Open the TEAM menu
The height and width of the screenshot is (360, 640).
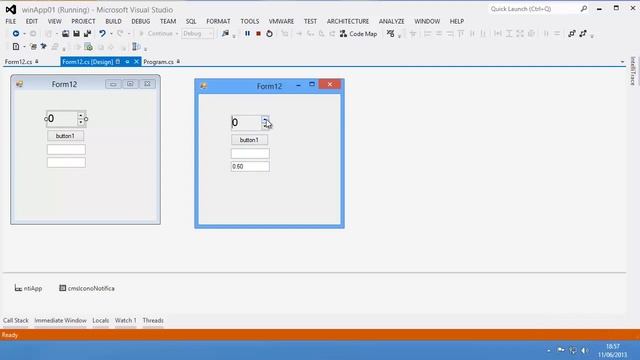168,21
